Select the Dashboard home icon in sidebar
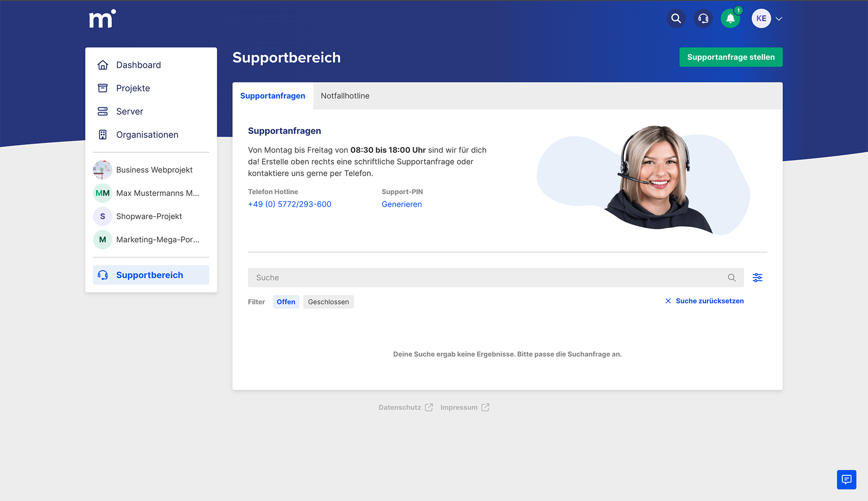868x501 pixels. pyautogui.click(x=103, y=65)
